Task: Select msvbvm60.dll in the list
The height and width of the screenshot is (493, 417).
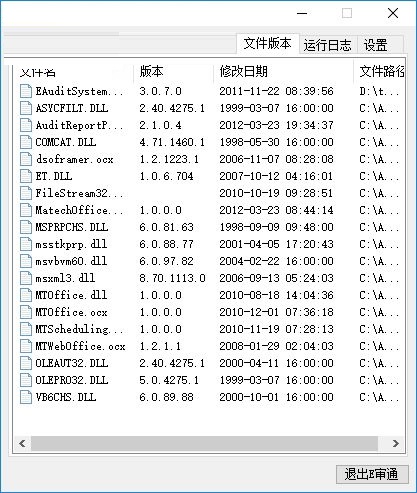Action: (71, 261)
